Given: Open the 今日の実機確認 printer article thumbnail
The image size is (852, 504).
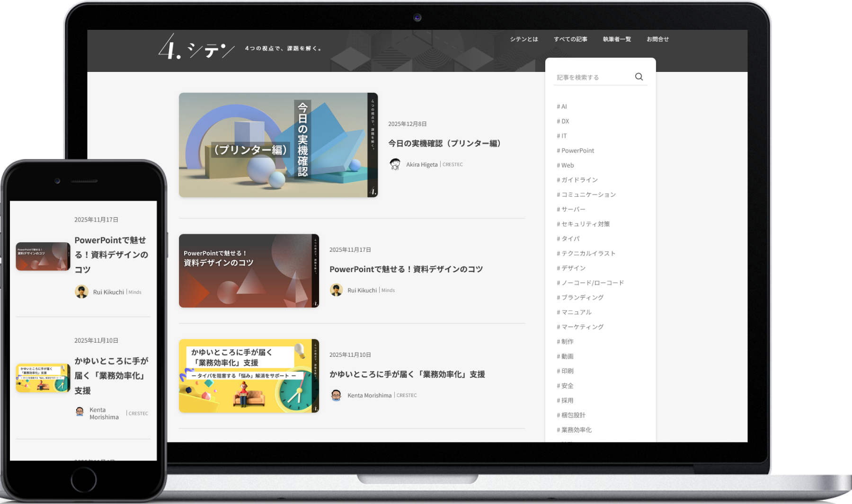Looking at the screenshot, I should pyautogui.click(x=278, y=145).
